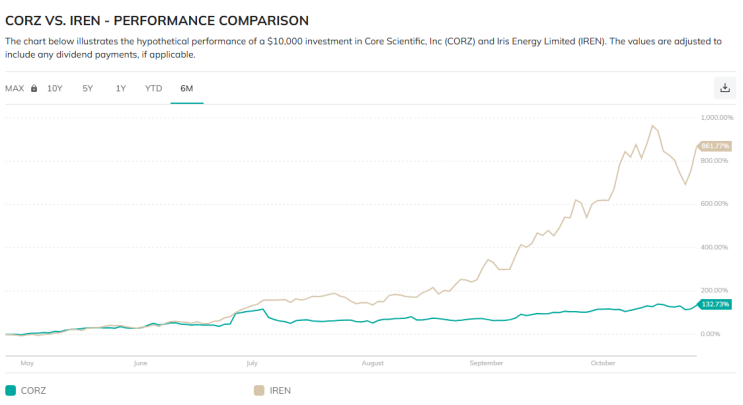The image size is (743, 405).
Task: Click the 600.00% y-axis label
Action: 714,204
